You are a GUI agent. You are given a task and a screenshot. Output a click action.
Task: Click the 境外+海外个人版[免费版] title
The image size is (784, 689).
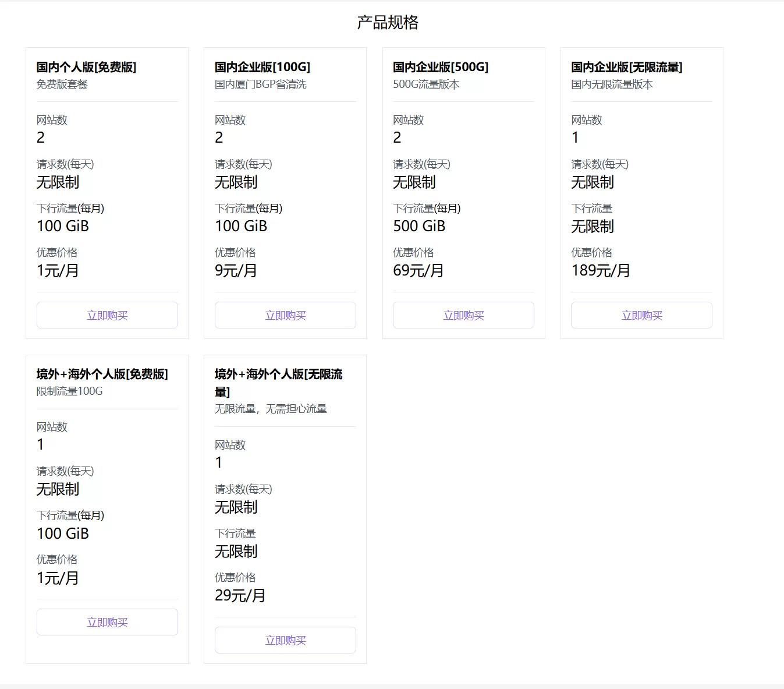102,374
